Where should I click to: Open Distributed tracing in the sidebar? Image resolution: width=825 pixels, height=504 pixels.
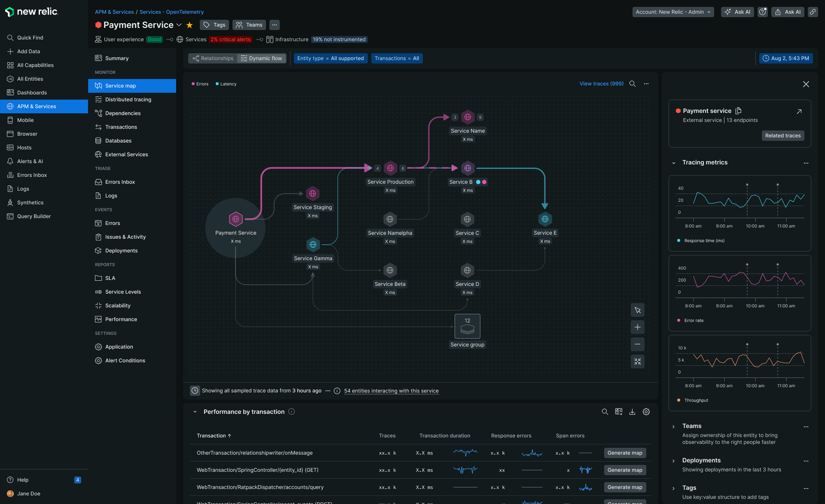(132, 100)
